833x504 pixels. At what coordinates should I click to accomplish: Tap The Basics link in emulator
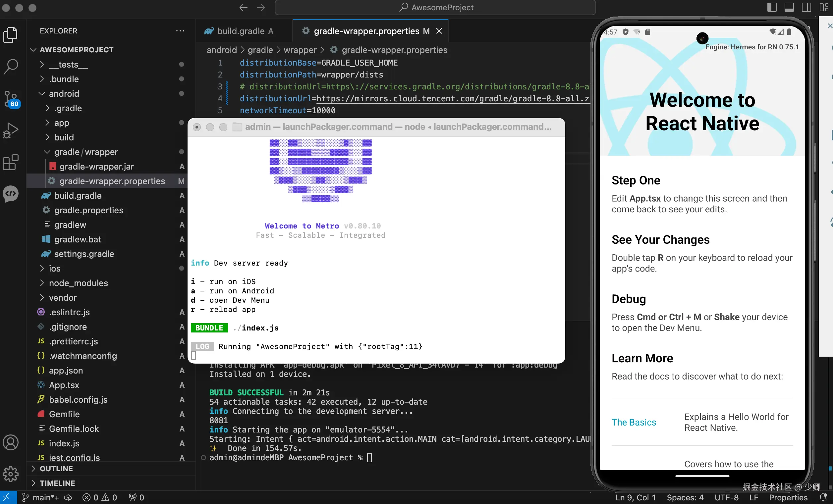(634, 422)
